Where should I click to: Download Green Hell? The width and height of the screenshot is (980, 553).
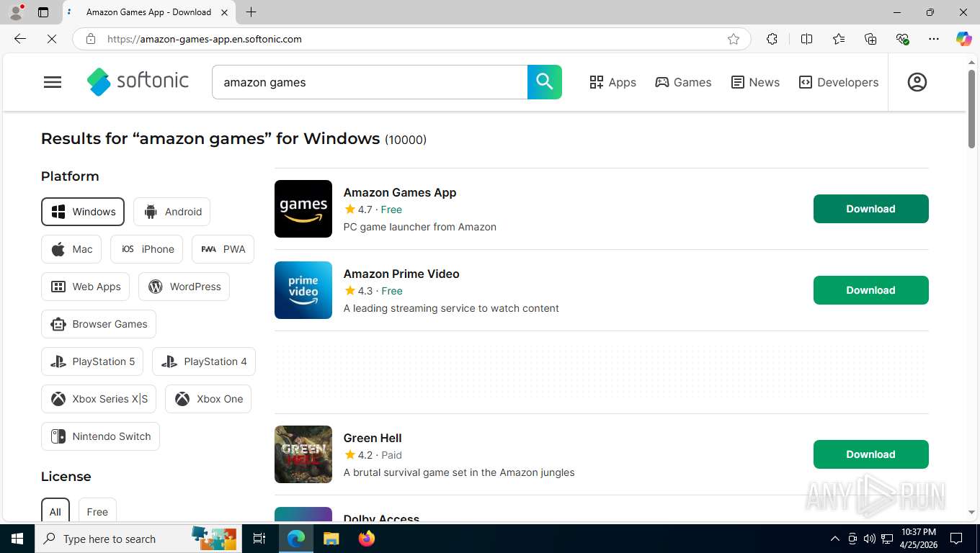[x=870, y=454]
